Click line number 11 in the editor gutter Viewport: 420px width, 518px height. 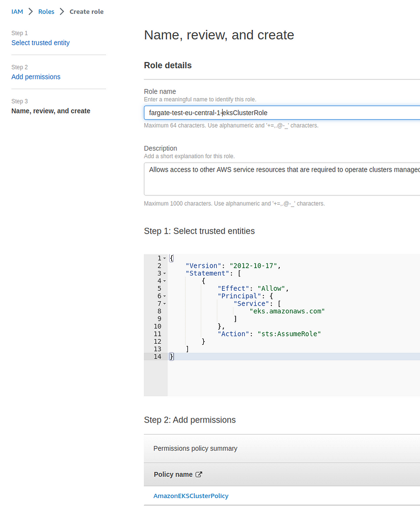coord(157,334)
